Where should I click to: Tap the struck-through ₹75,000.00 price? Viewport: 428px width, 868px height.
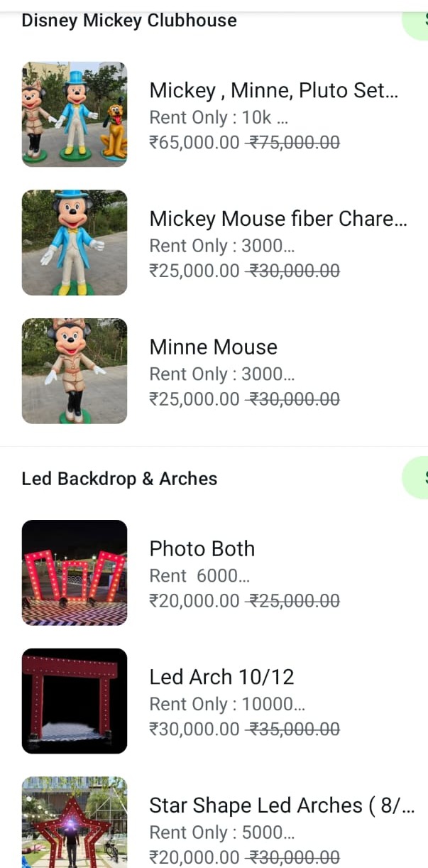click(x=293, y=143)
